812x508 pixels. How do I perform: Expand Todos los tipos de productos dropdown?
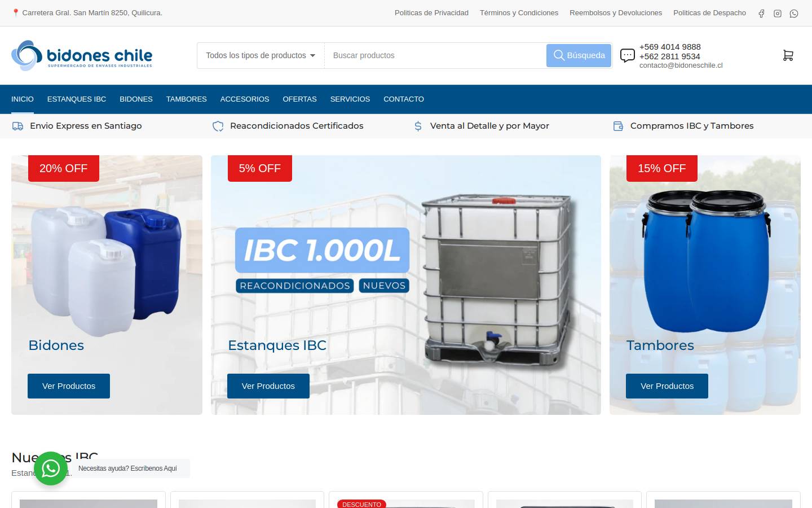[261, 55]
